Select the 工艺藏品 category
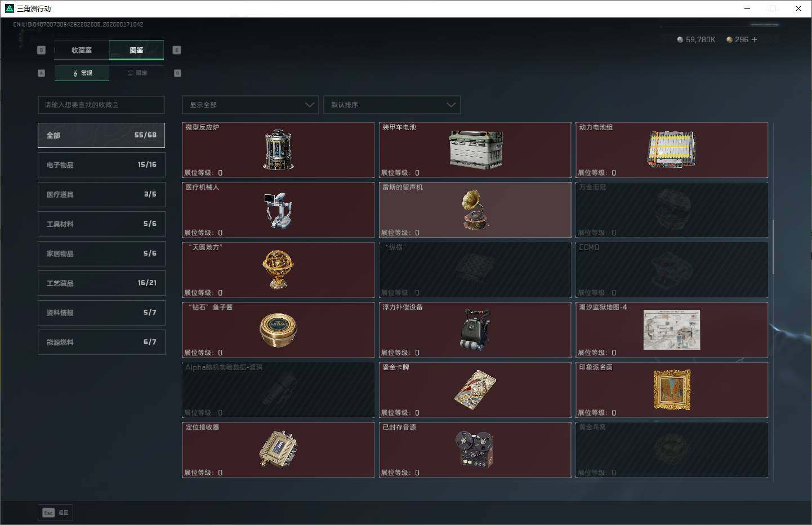Viewport: 812px width, 525px height. [101, 283]
